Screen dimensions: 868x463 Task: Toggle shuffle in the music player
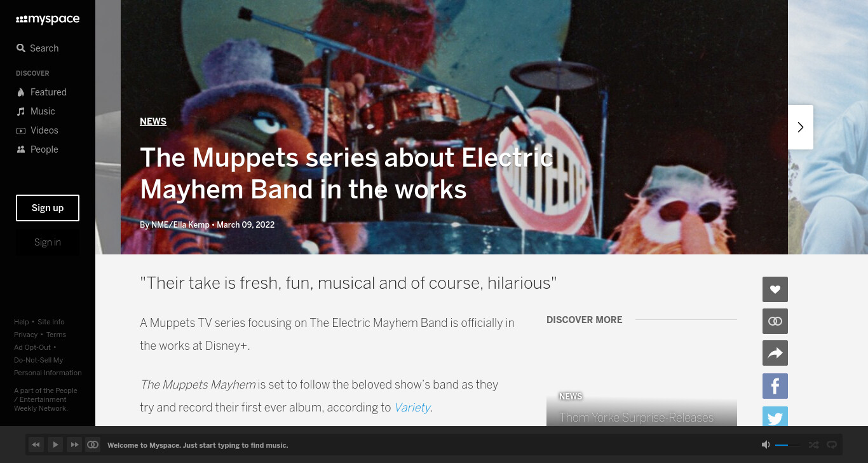click(x=813, y=445)
